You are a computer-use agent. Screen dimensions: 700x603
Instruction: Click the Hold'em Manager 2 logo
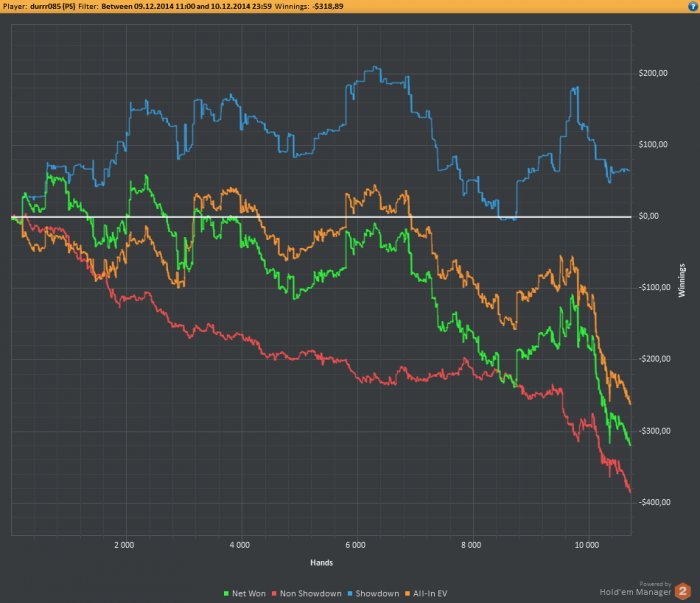click(682, 591)
